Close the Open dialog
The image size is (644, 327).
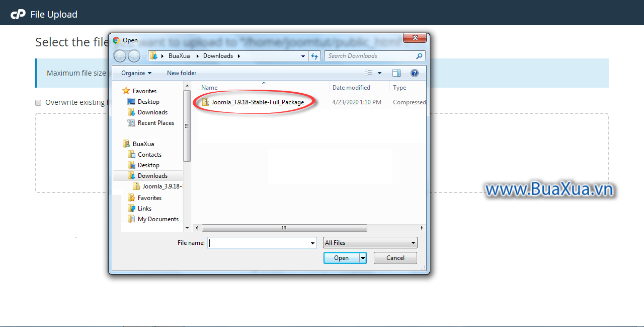tap(415, 38)
